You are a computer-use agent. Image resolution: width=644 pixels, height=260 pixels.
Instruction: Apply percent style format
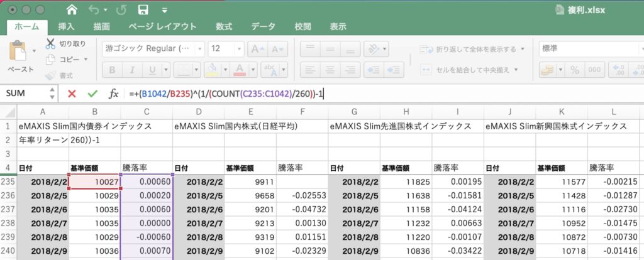tap(575, 70)
